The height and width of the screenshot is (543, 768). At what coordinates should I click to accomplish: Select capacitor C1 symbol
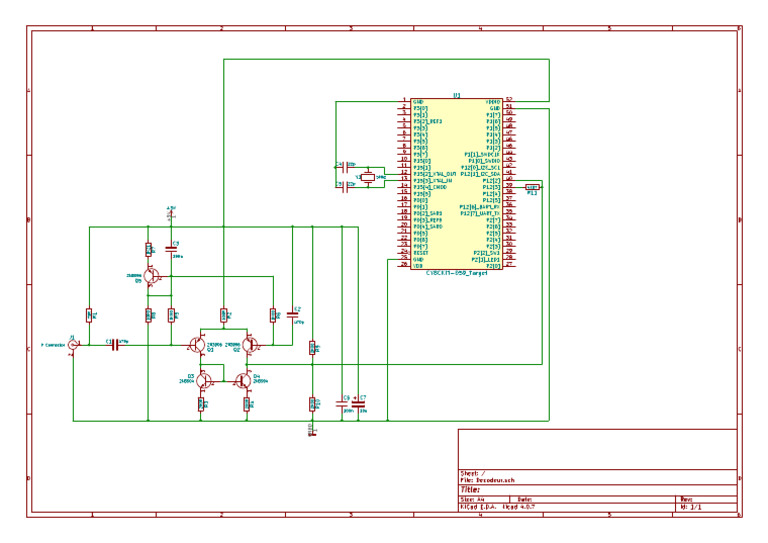point(115,345)
